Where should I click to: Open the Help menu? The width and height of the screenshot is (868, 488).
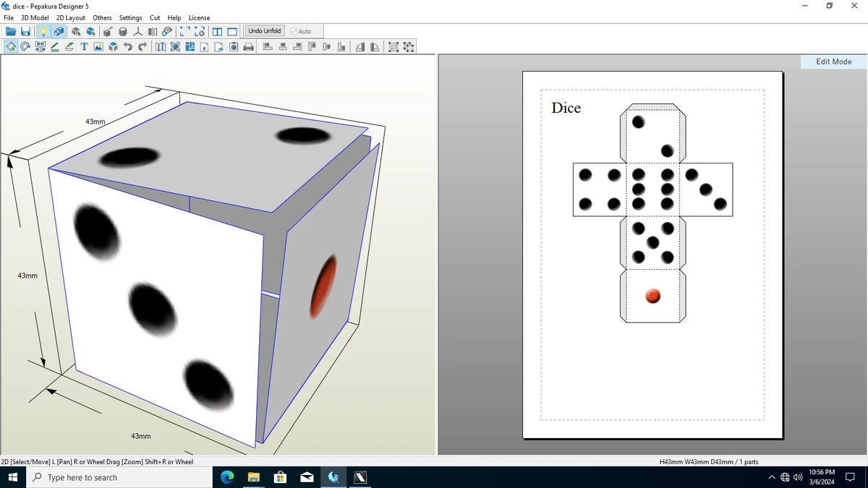click(174, 18)
